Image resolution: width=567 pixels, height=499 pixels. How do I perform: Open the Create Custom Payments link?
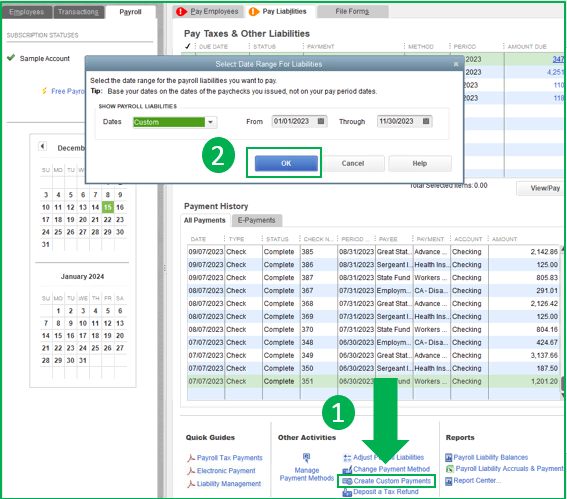pos(392,481)
